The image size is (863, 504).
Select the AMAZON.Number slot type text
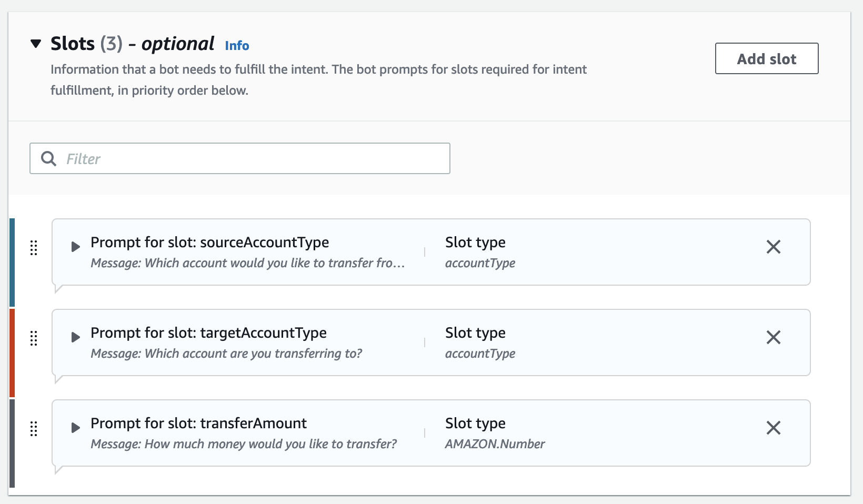(495, 444)
